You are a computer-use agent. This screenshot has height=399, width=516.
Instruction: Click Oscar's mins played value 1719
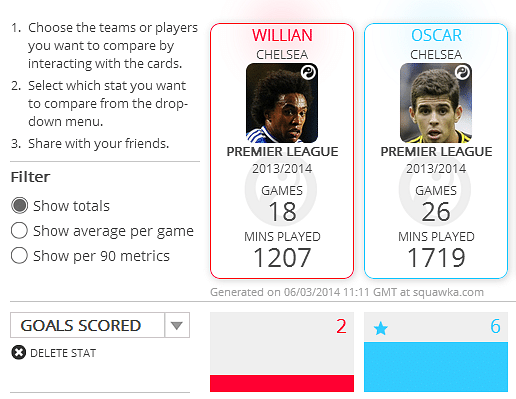tap(436, 257)
